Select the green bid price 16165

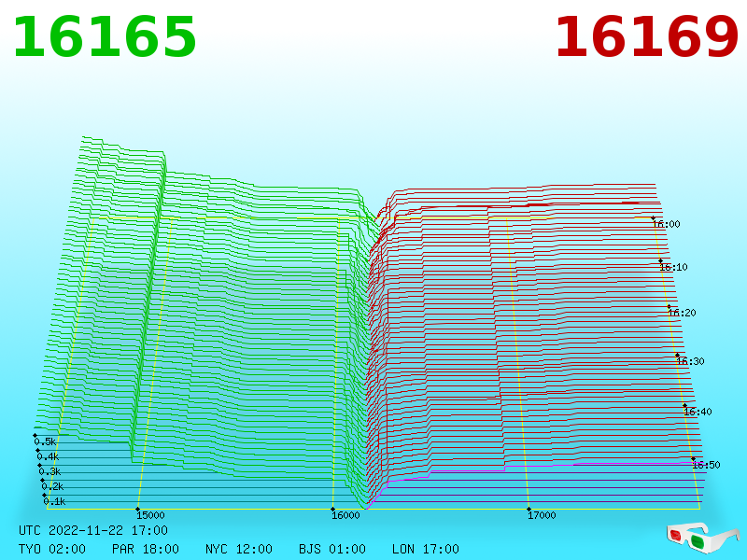coord(105,36)
